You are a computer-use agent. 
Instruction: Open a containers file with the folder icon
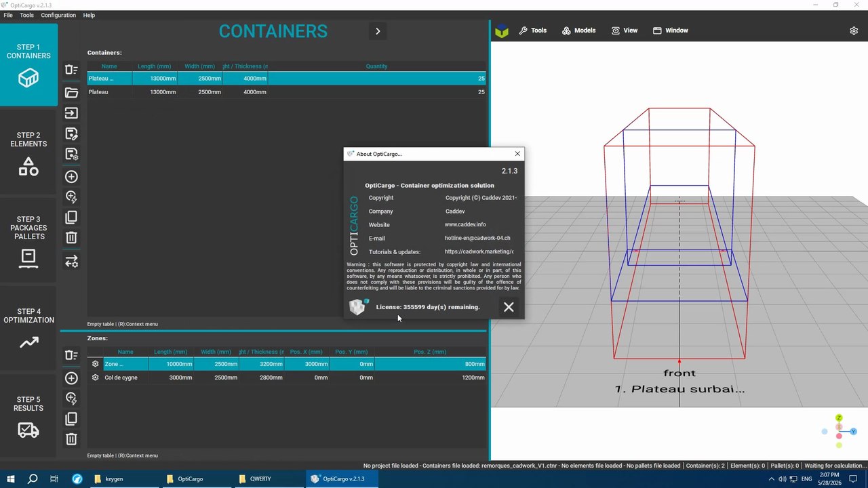pyautogui.click(x=71, y=93)
